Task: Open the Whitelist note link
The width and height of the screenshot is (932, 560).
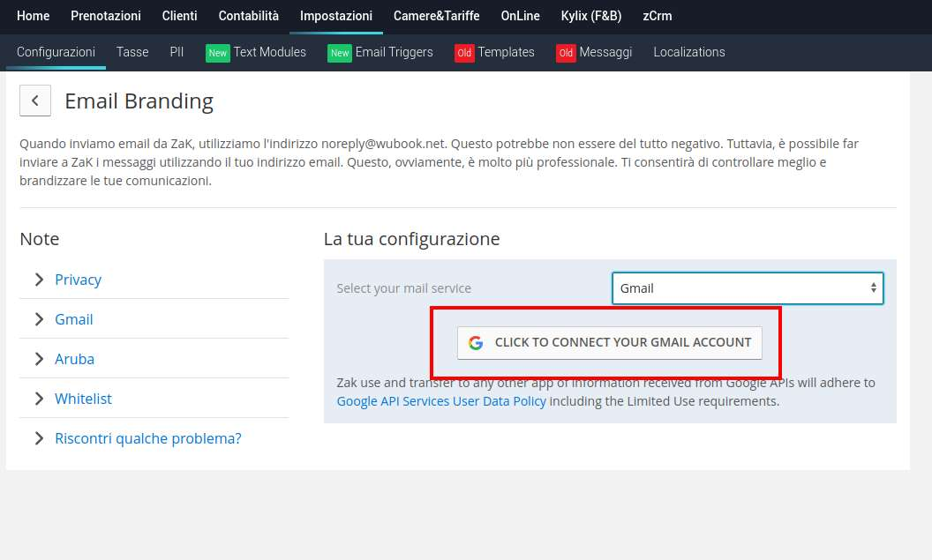Action: pyautogui.click(x=83, y=399)
